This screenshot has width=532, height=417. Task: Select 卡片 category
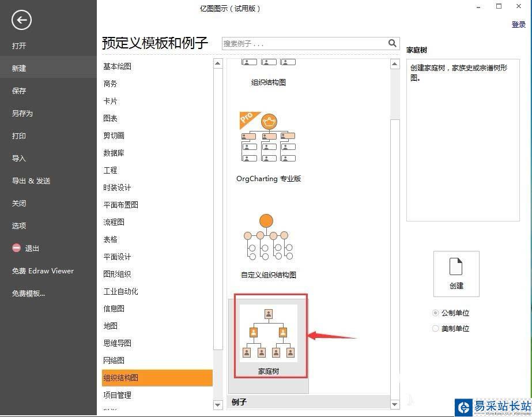tap(110, 101)
